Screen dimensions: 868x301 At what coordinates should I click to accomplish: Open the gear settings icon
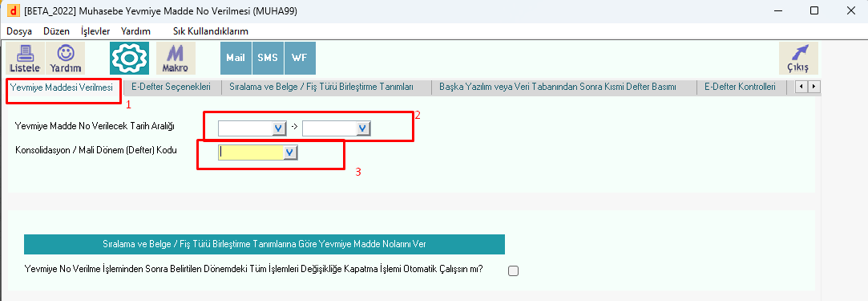pos(129,59)
